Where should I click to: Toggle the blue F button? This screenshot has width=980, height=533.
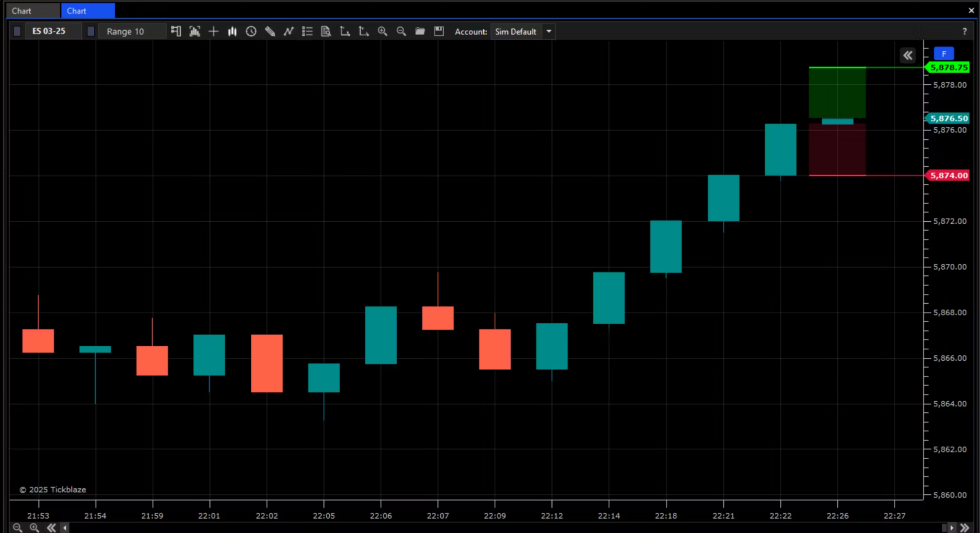944,54
